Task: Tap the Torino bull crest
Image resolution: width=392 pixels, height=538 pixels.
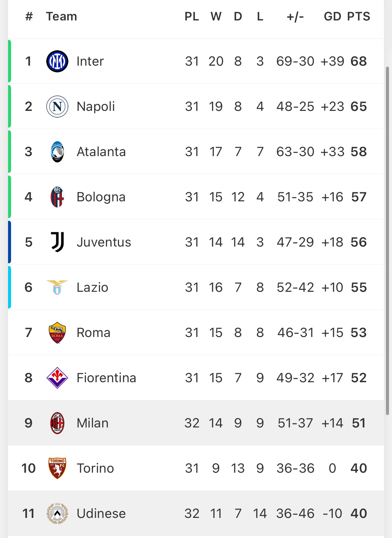Action: (x=57, y=468)
